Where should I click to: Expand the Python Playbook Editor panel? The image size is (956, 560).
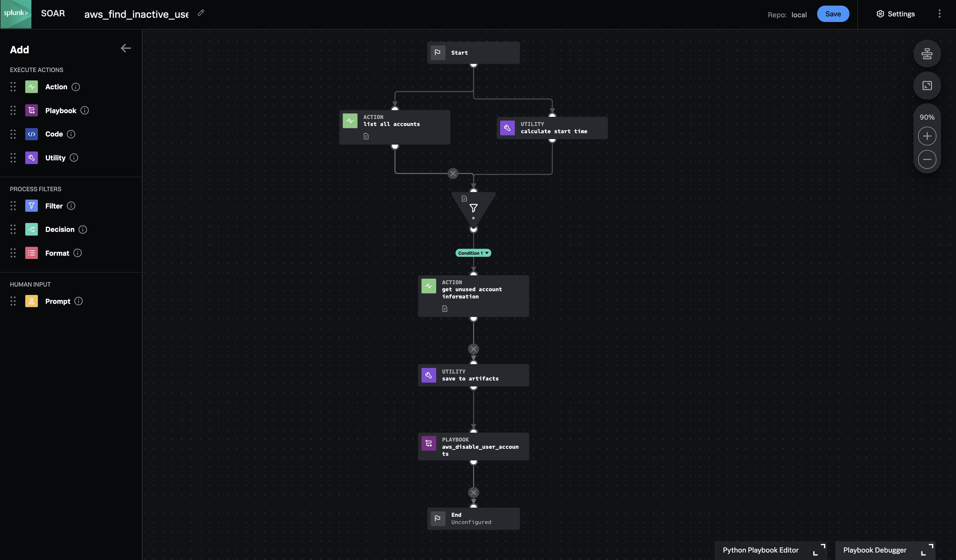(x=819, y=550)
